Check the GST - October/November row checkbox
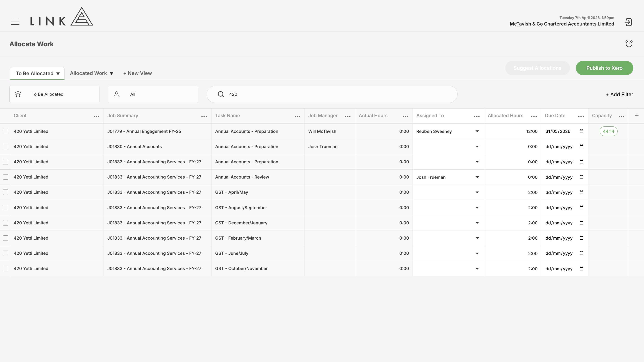 tap(6, 268)
